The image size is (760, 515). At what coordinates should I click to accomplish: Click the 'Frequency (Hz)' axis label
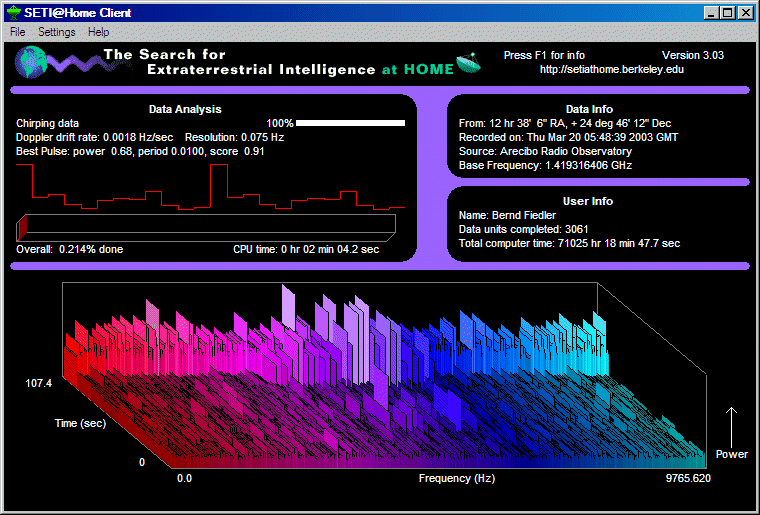coord(457,479)
